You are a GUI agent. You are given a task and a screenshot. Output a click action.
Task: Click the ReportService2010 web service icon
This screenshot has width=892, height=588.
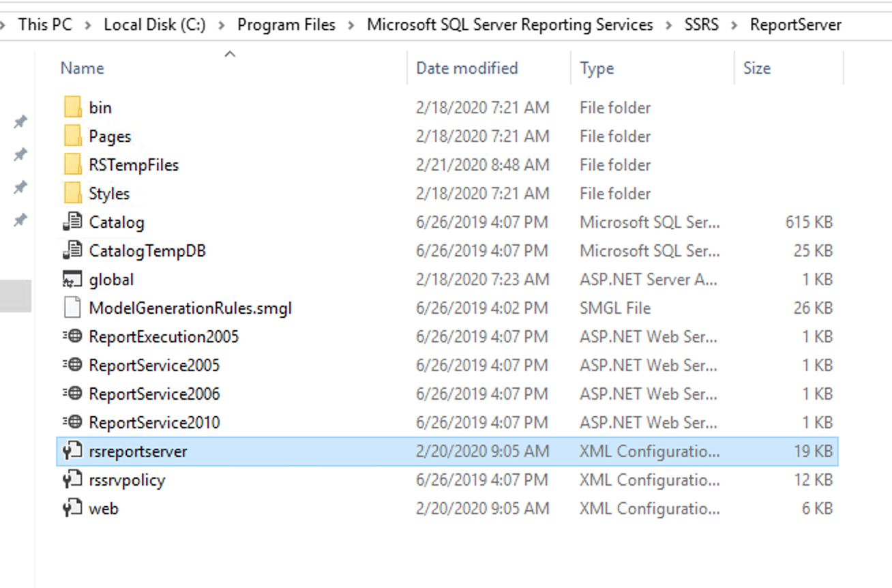pyautogui.click(x=72, y=422)
